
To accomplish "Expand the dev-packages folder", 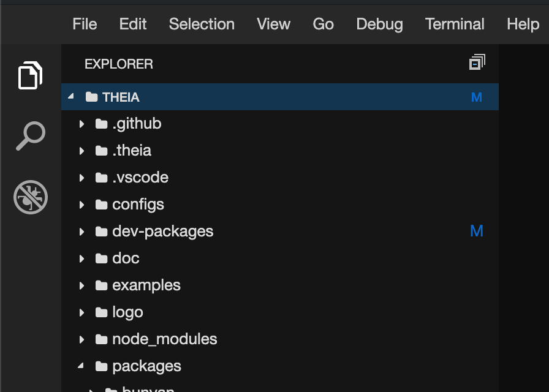I will click(x=82, y=231).
